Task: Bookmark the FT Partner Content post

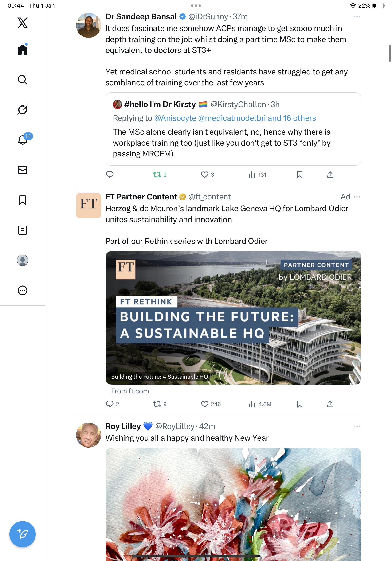Action: point(299,404)
